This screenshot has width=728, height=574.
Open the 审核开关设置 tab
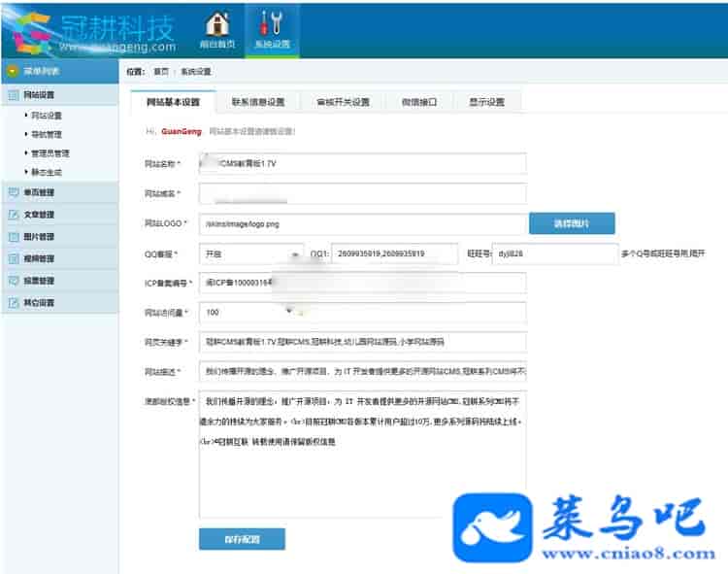[343, 102]
